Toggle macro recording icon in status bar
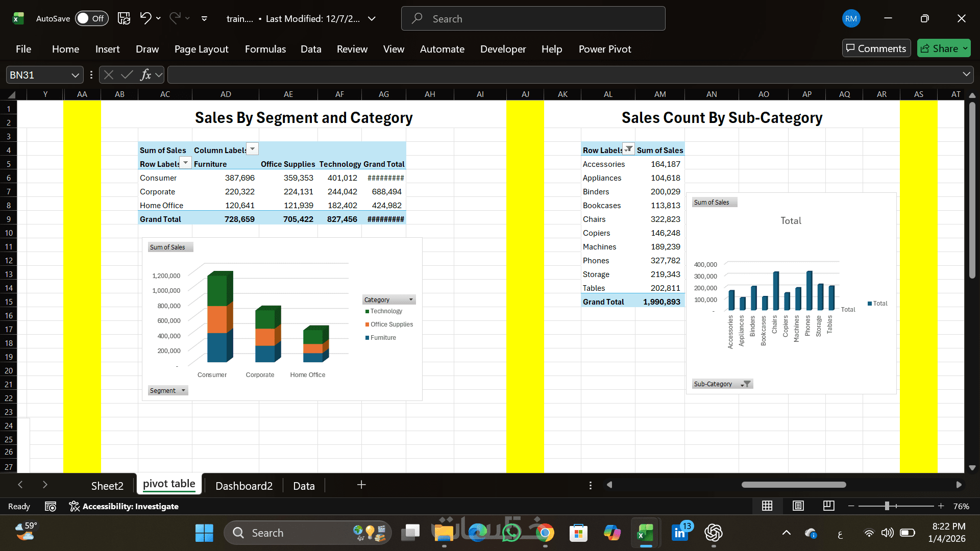980x551 pixels. 50,506
